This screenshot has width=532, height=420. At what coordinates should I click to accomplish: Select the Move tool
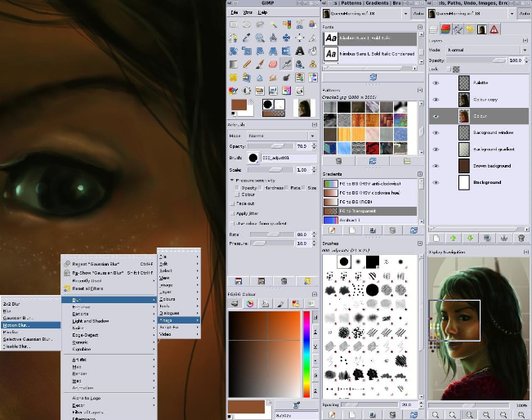pos(286,38)
